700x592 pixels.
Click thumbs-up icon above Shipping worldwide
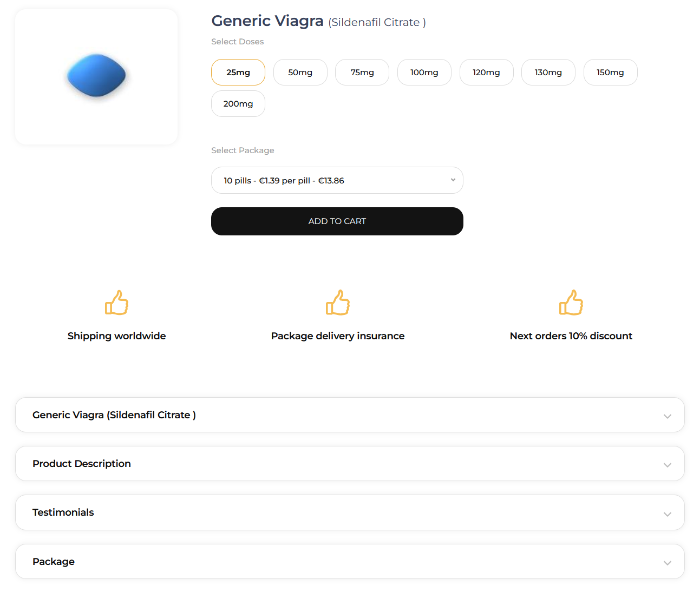116,302
